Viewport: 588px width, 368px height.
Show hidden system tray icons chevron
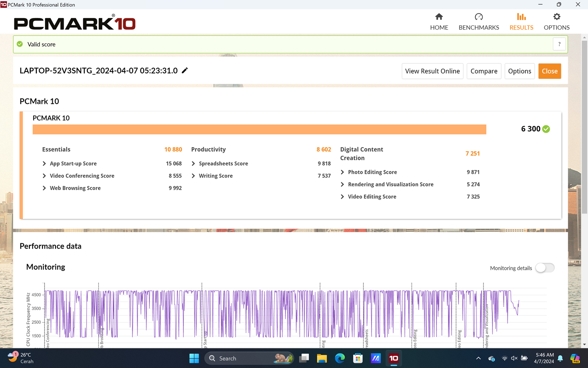click(478, 359)
